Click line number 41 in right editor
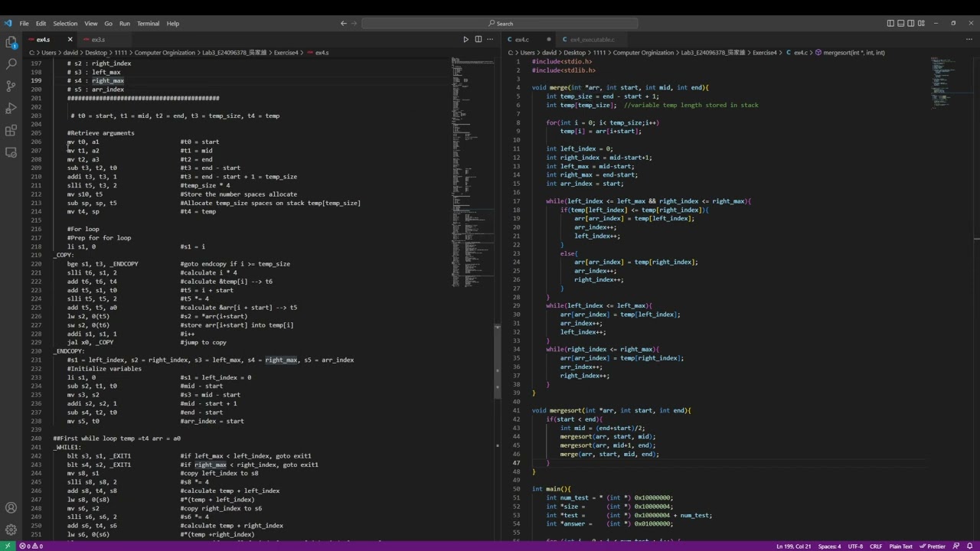This screenshot has width=980, height=551. [517, 410]
